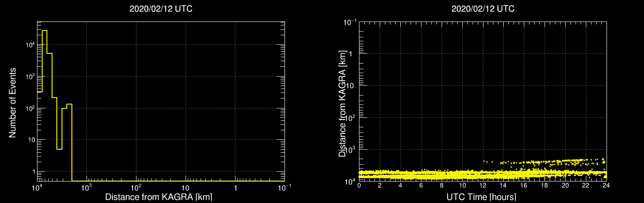
Task: Click UTC Time tick '10'
Action: (462, 185)
